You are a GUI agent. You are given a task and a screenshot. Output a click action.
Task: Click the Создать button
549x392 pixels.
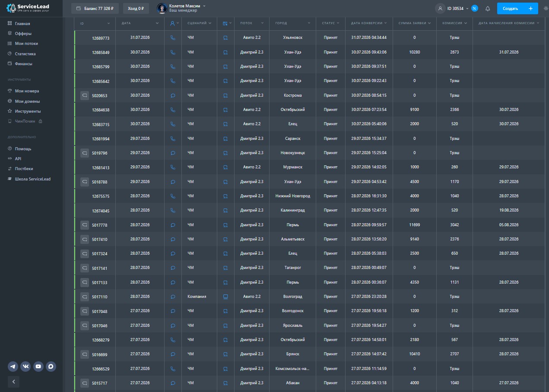[517, 8]
